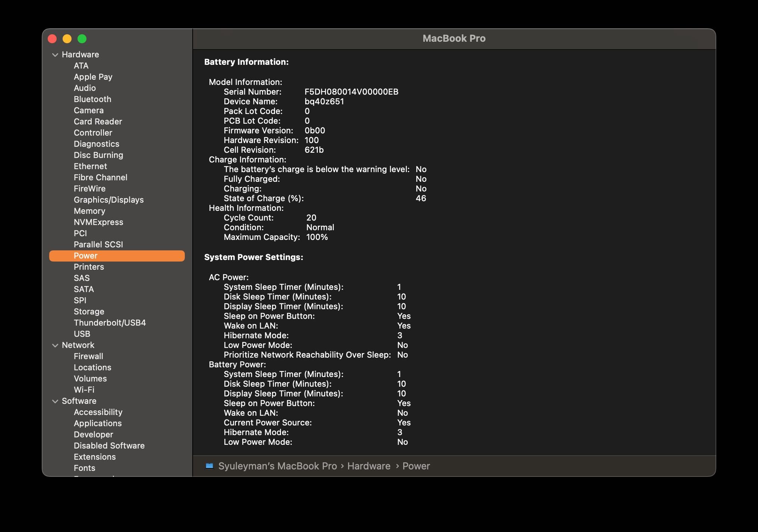Open Extensions under Software
Viewport: 758px width, 532px height.
95,457
